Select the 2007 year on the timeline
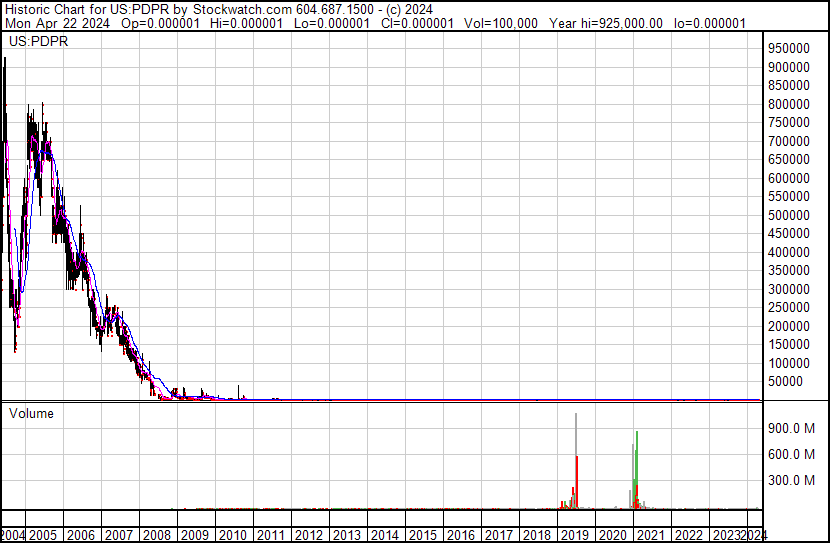 119,536
